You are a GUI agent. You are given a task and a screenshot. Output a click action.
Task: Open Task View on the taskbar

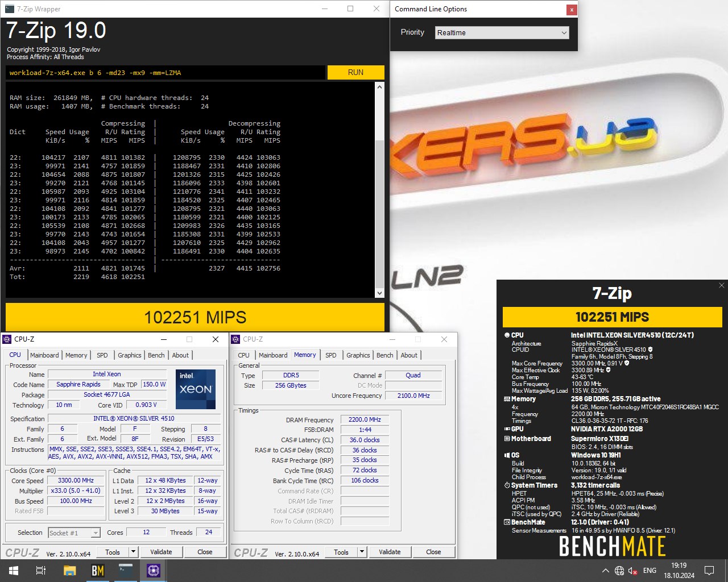click(x=41, y=570)
